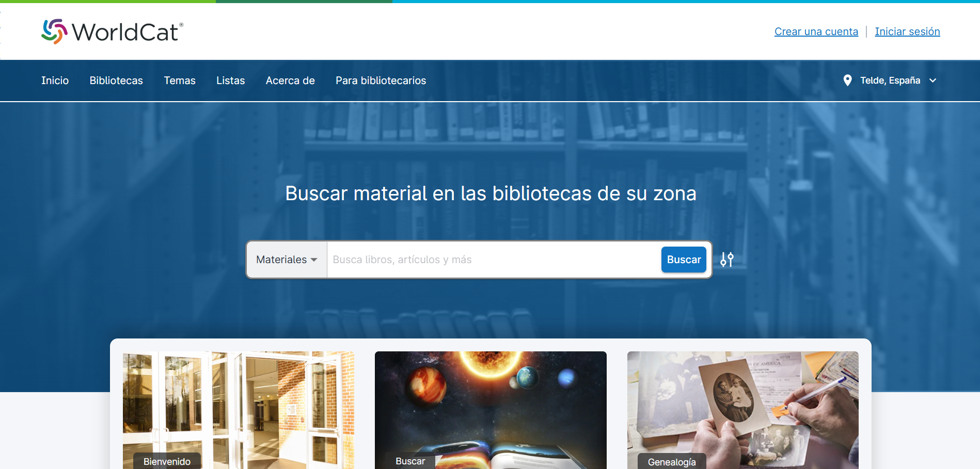Click Iniciar sesión link
The image size is (980, 469).
coord(907,31)
